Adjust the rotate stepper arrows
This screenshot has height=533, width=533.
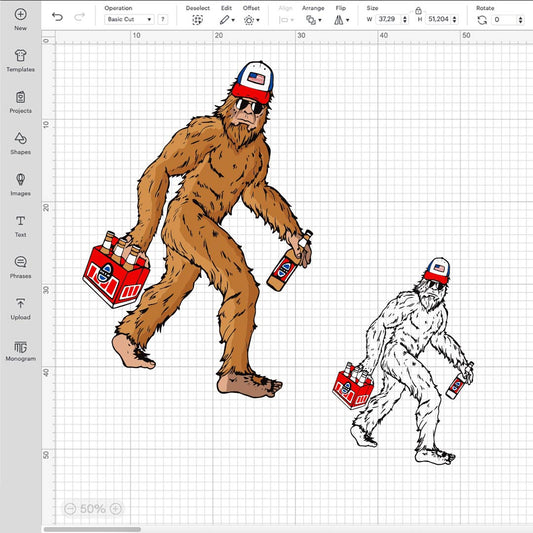coord(520,20)
